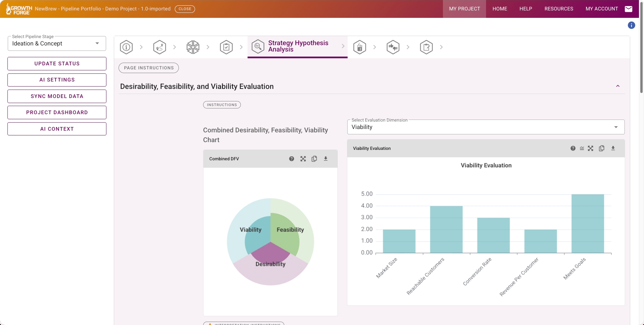Open the fourth pipeline step clipboard-check icon

point(226,47)
